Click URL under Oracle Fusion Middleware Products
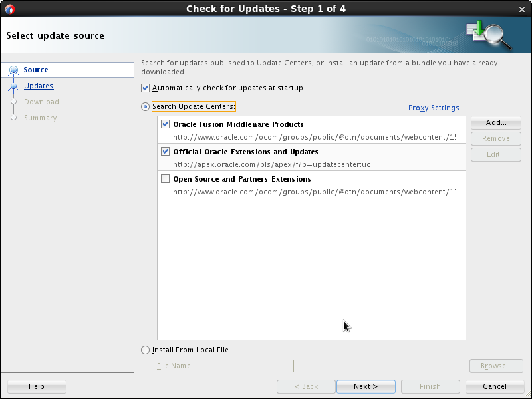532x399 pixels. (314, 138)
